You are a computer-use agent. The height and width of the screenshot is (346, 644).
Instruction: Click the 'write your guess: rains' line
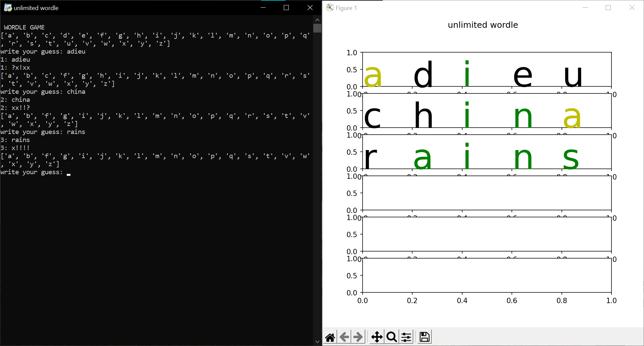click(43, 132)
